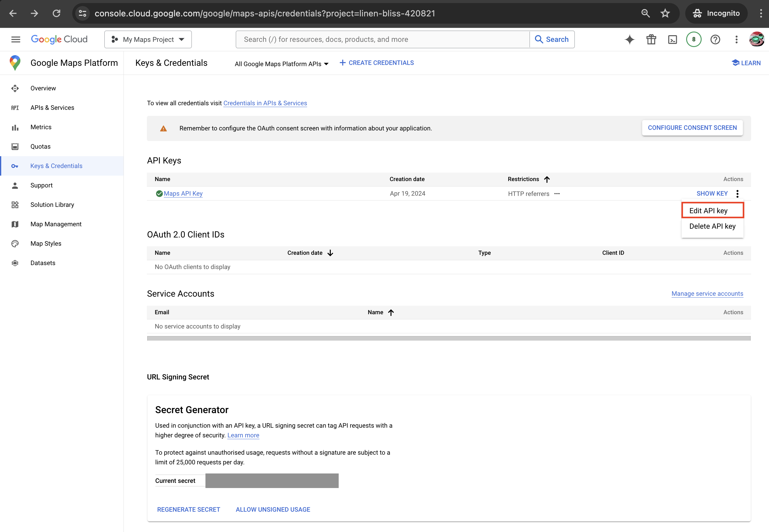The image size is (769, 532).
Task: Choose Delete API key from the menu
Action: tap(712, 226)
